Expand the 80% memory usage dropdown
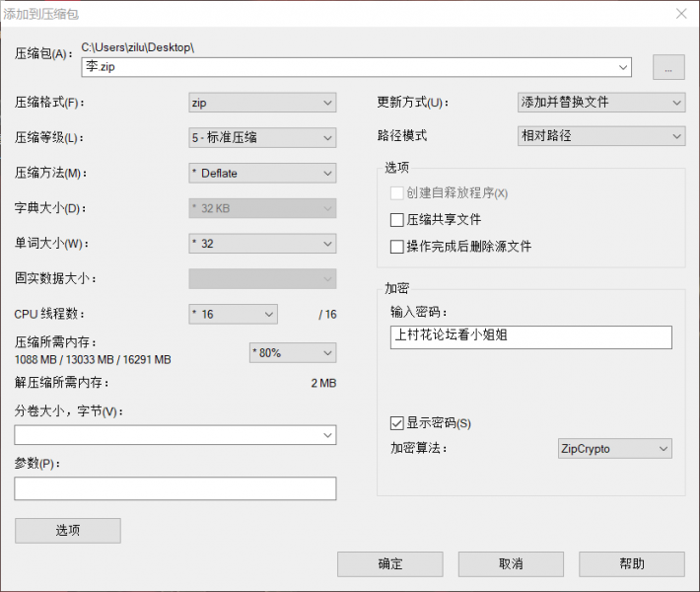Viewport: 700px width, 592px height. tap(292, 352)
